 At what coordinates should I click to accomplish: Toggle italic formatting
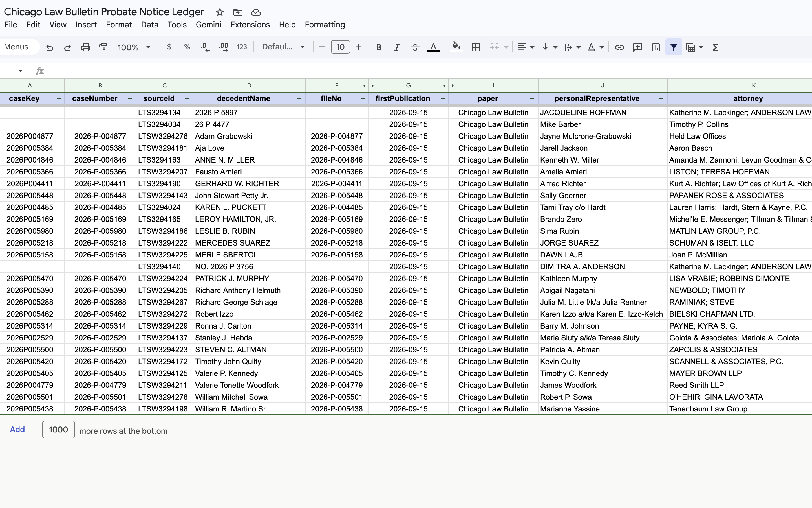coord(397,47)
